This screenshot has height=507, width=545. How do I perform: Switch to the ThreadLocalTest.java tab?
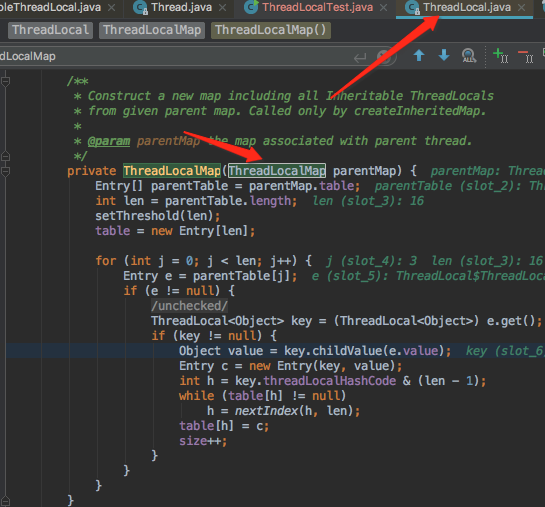[x=317, y=7]
